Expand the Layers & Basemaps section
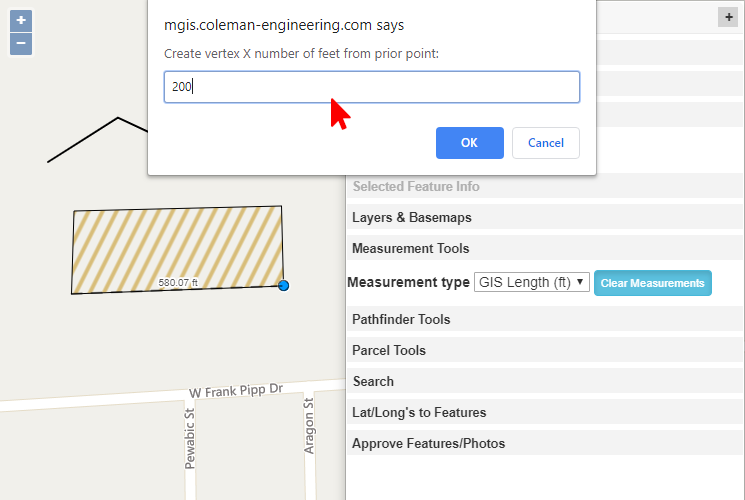This screenshot has height=500, width=745. (x=411, y=218)
